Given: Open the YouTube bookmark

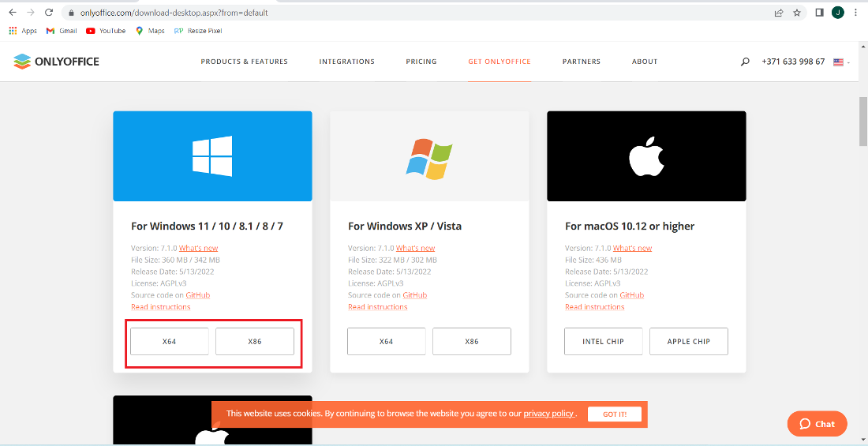Looking at the screenshot, I should [106, 31].
